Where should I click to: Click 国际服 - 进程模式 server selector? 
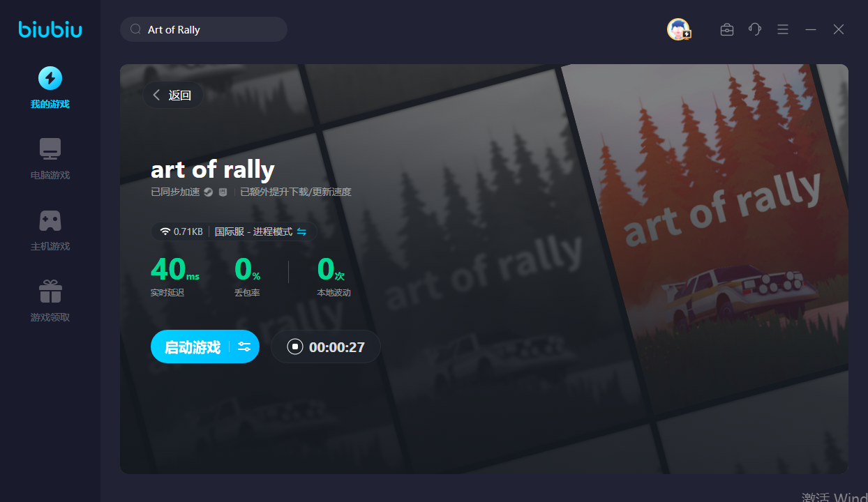coord(253,231)
